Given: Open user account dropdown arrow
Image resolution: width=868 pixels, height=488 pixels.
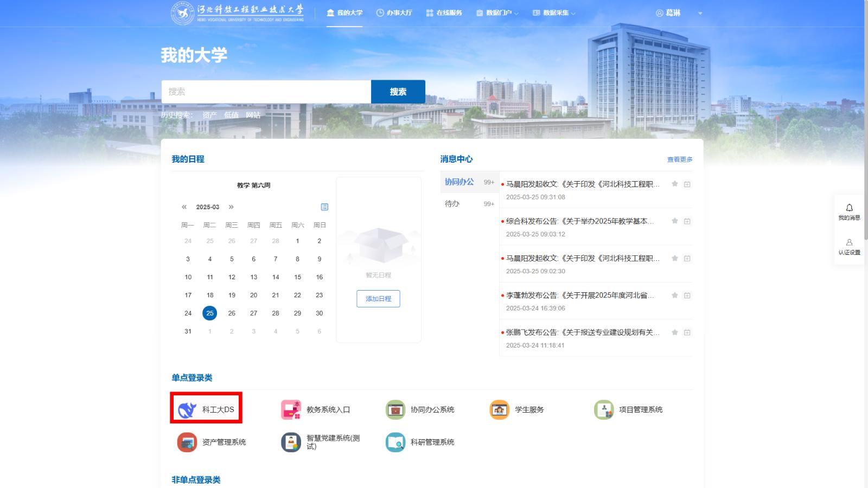Looking at the screenshot, I should (700, 14).
